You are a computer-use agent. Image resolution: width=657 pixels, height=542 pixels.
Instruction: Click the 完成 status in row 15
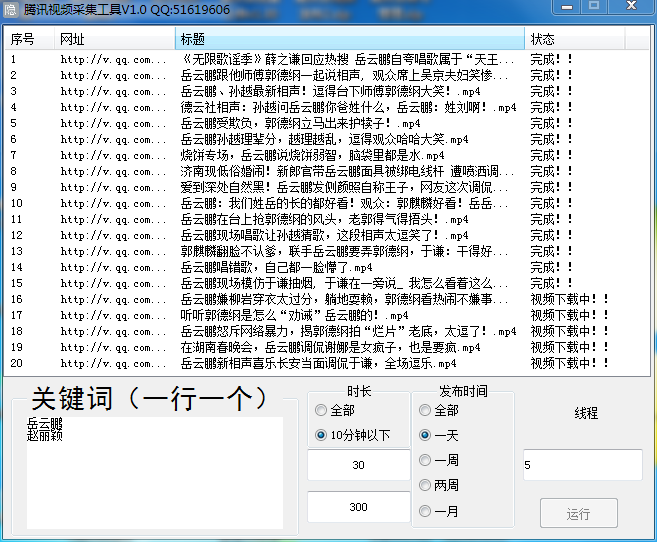point(551,283)
